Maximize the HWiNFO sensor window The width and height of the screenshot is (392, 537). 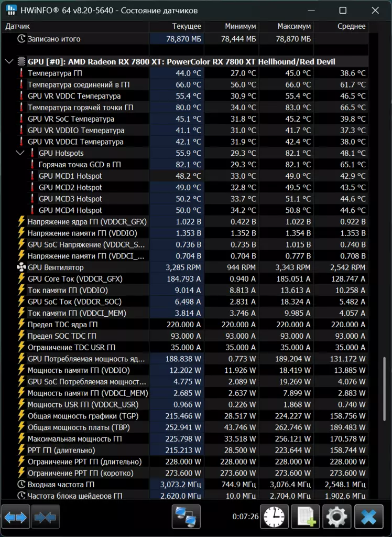click(343, 10)
